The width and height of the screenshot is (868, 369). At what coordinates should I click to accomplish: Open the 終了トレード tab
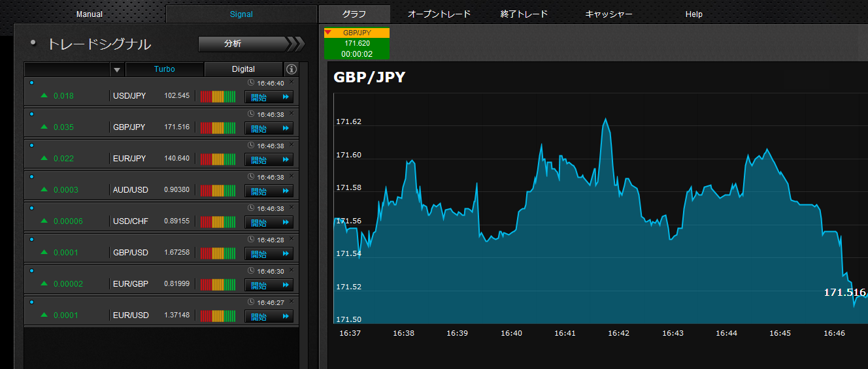click(524, 14)
